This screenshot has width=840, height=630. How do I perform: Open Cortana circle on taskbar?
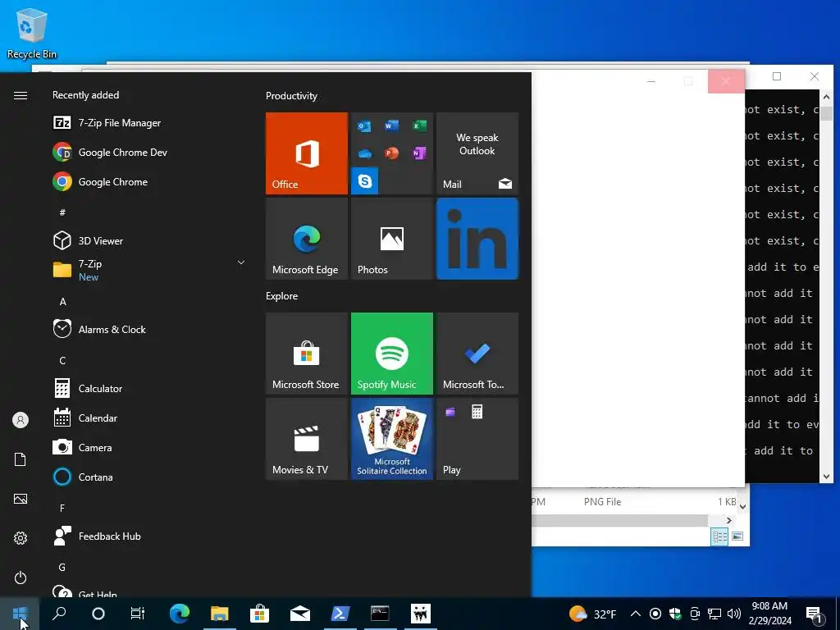tap(98, 614)
